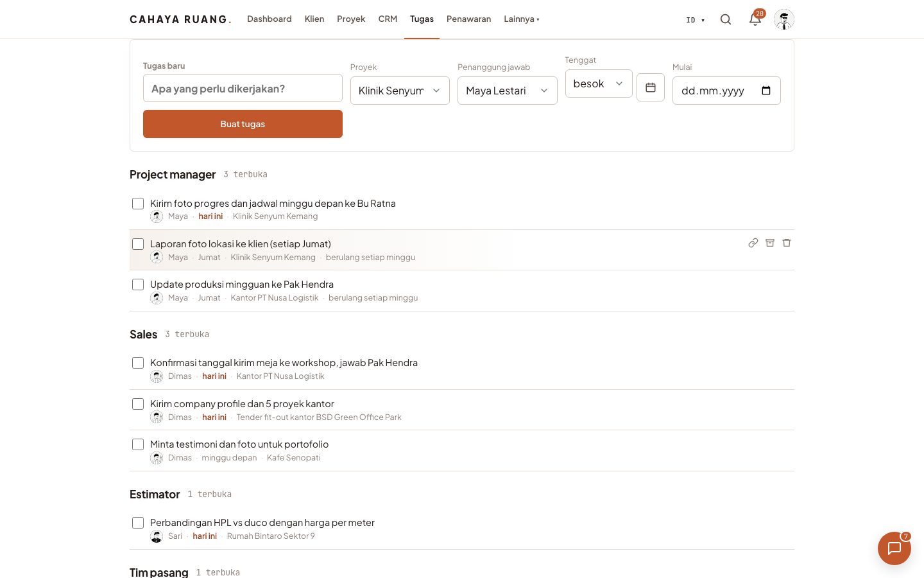
Task: Open the chat widget with 7 messages
Action: [x=894, y=548]
